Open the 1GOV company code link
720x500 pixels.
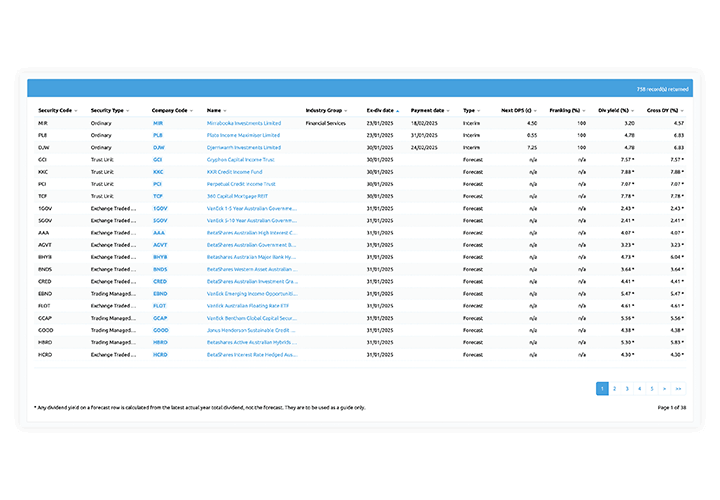(x=160, y=208)
